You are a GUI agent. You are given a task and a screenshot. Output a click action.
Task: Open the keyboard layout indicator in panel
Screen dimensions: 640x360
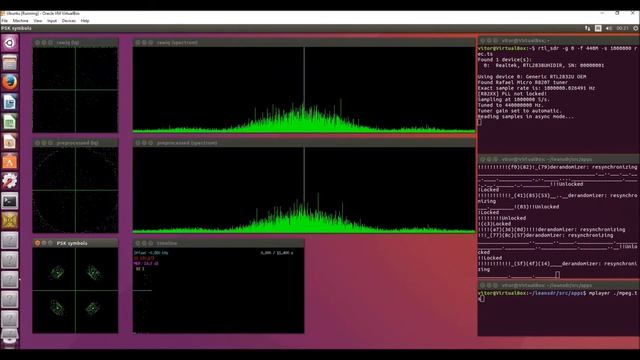[x=598, y=28]
